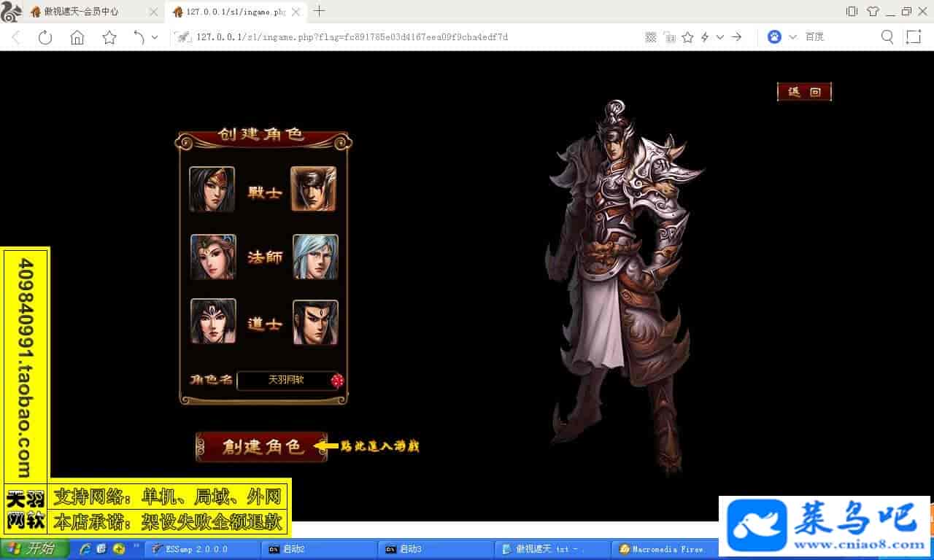Expand the dropdown next to lightning icon
Screen dimensions: 934x560
point(720,37)
